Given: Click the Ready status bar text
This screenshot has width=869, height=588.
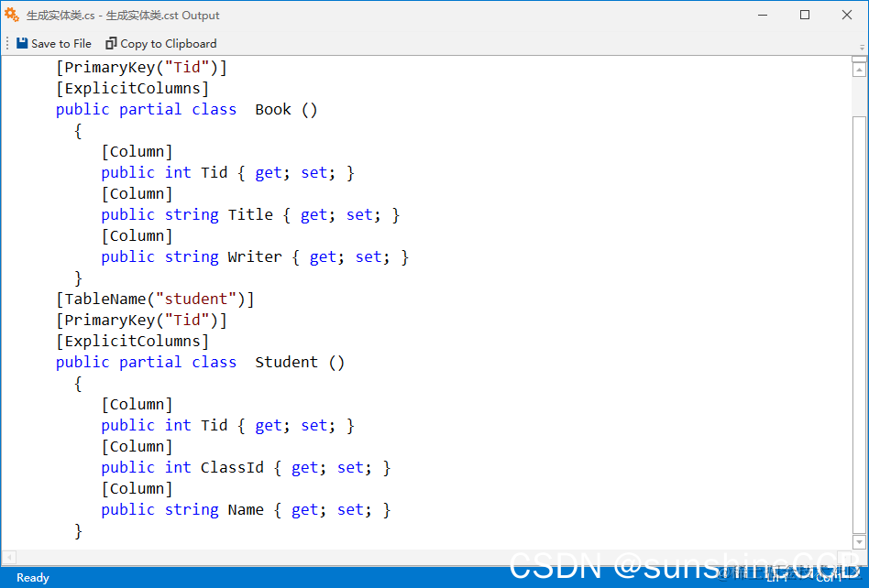Looking at the screenshot, I should click(x=33, y=578).
